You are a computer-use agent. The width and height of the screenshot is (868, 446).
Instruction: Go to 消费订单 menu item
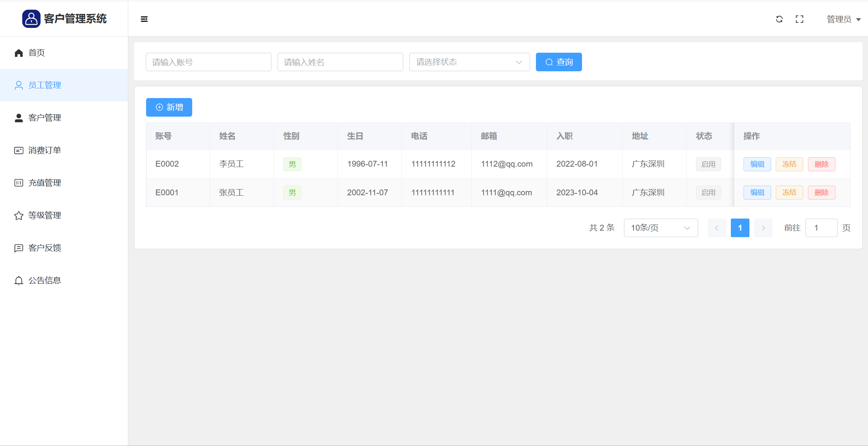point(45,150)
